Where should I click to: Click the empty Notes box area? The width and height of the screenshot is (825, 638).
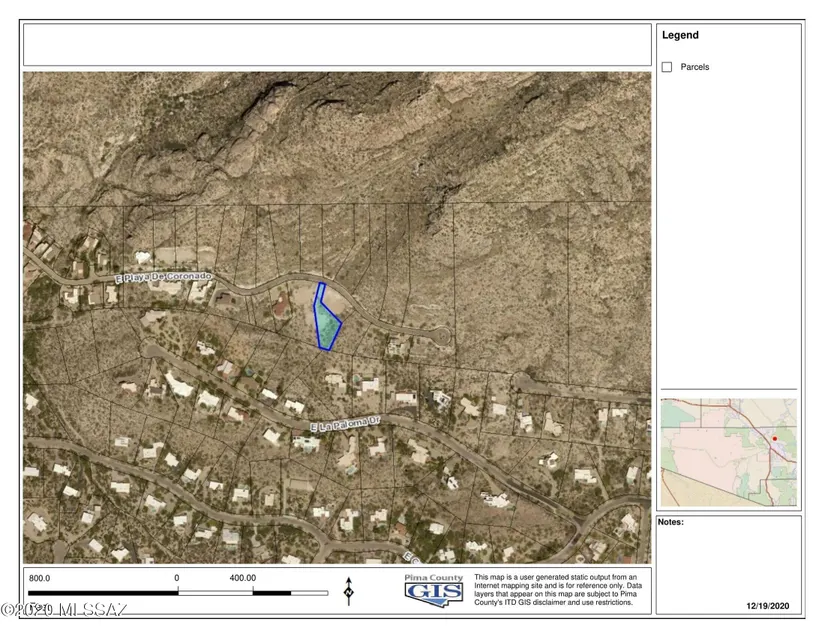click(x=728, y=560)
